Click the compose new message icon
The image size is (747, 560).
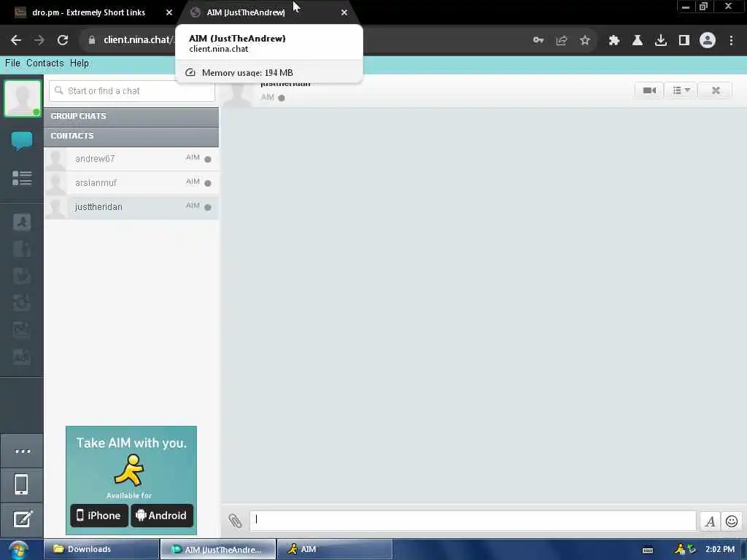(22, 519)
